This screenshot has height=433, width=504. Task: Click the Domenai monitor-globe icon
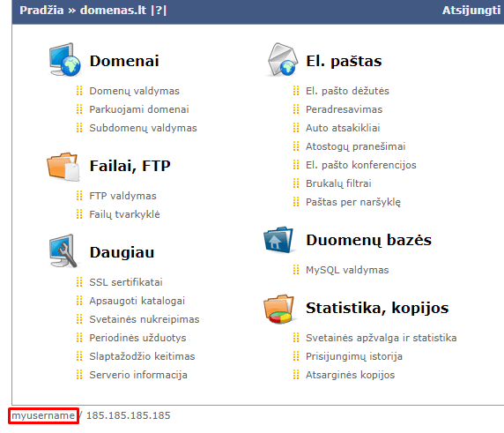pos(64,60)
